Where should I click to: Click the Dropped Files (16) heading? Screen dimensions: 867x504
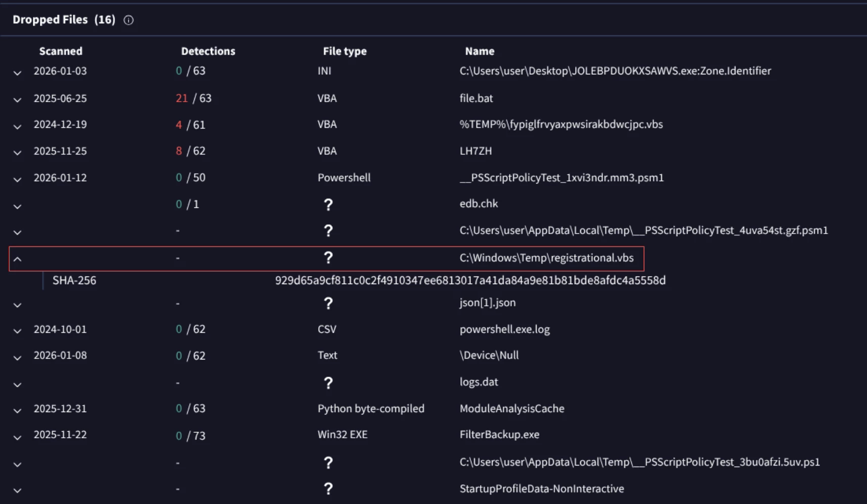click(64, 20)
